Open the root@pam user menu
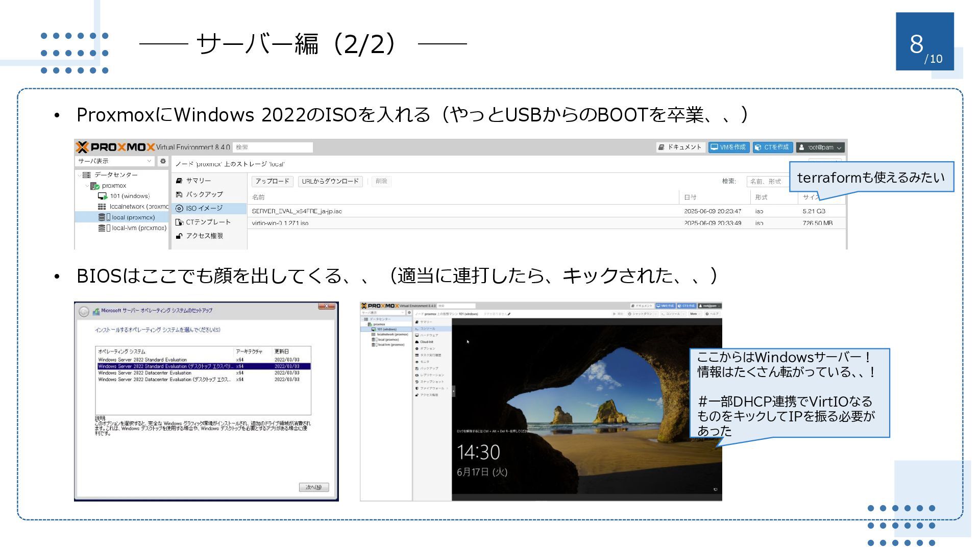980x551 pixels. pos(820,147)
